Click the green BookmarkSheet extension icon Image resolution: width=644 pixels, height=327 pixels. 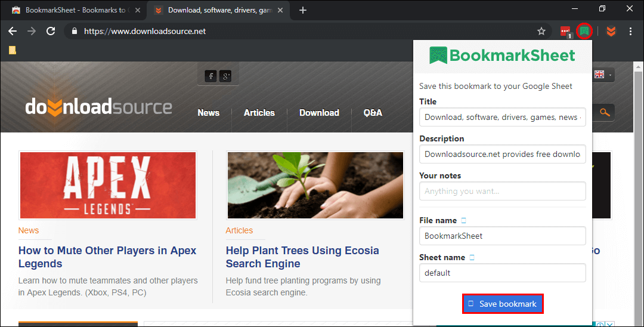tap(584, 31)
